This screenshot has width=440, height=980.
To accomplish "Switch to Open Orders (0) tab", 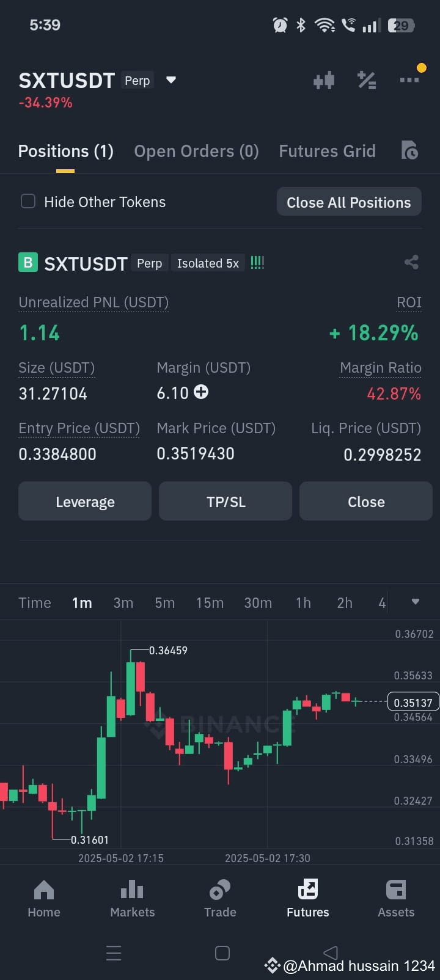I will tap(197, 151).
